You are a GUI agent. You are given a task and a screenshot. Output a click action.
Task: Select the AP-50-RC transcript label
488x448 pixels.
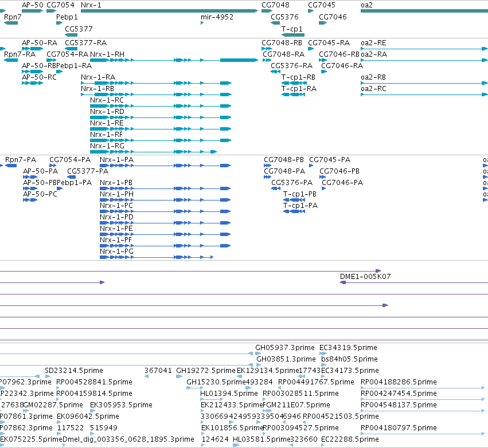coord(39,77)
